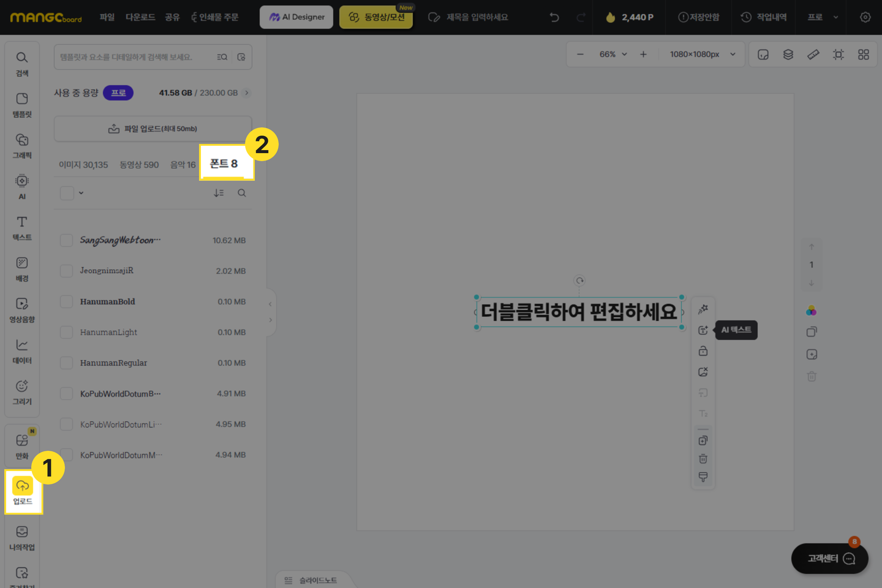Check the HanumanBold font checkbox
The image size is (882, 588).
coord(67,301)
